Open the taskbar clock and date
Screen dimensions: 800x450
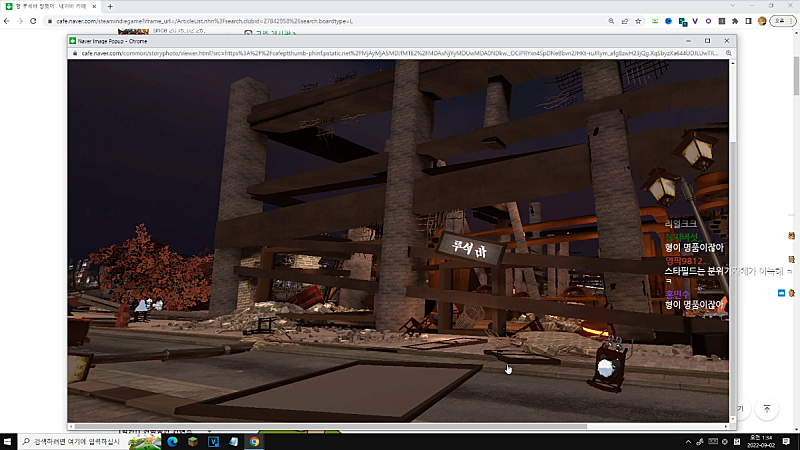point(761,442)
